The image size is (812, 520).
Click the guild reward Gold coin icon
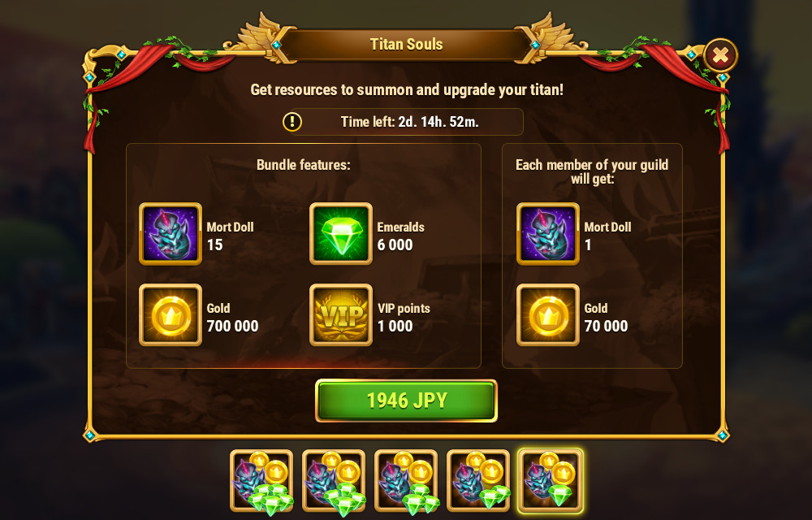548,315
